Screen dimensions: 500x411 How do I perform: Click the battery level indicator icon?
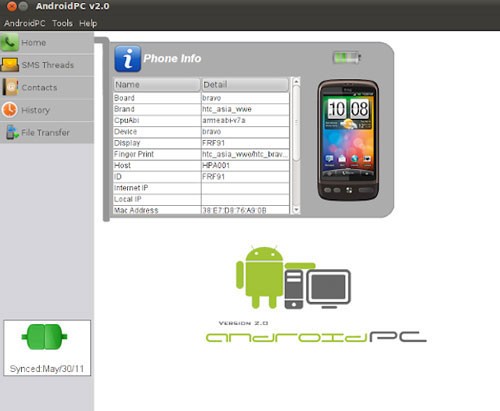(x=347, y=57)
